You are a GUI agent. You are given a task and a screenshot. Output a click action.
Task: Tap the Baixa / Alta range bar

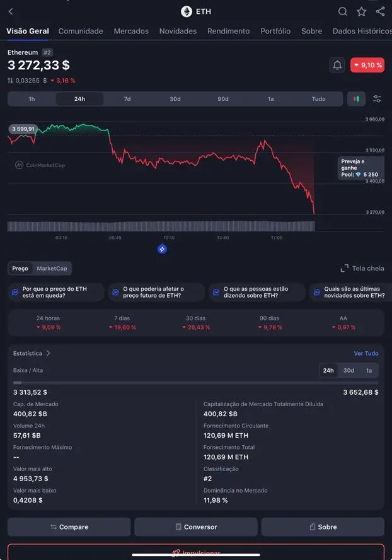point(195,383)
